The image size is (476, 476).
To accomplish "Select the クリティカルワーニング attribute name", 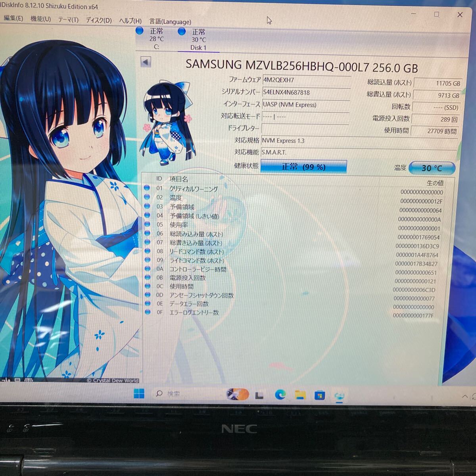I will pyautogui.click(x=194, y=189).
